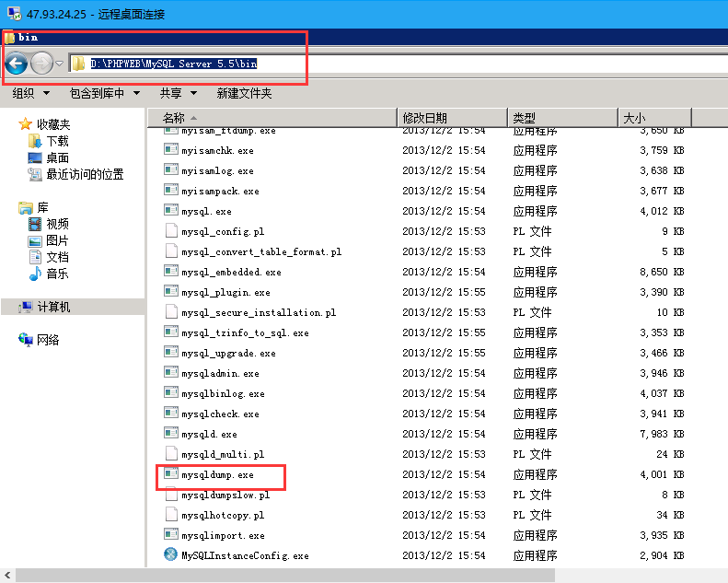Click the Back navigation arrow button
728x583 pixels.
point(15,64)
